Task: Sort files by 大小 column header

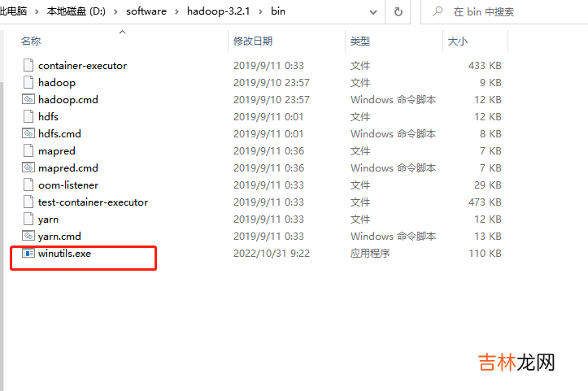Action: coord(456,41)
